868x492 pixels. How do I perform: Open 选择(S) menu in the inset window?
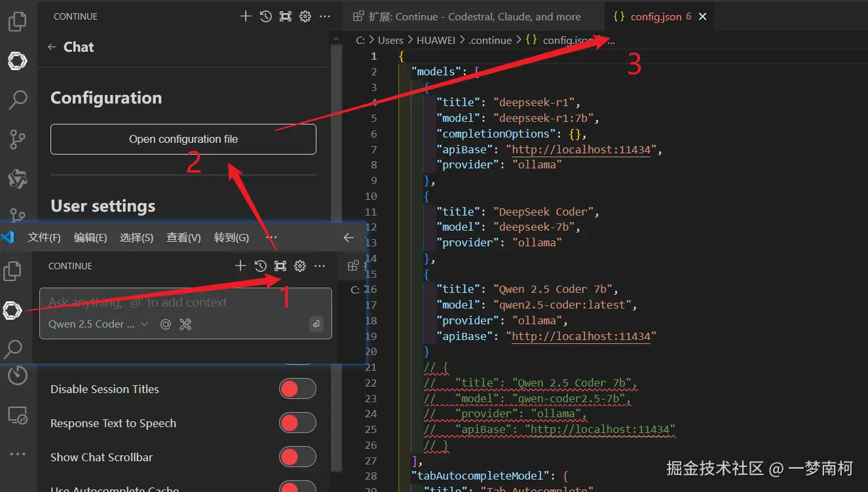tap(136, 238)
